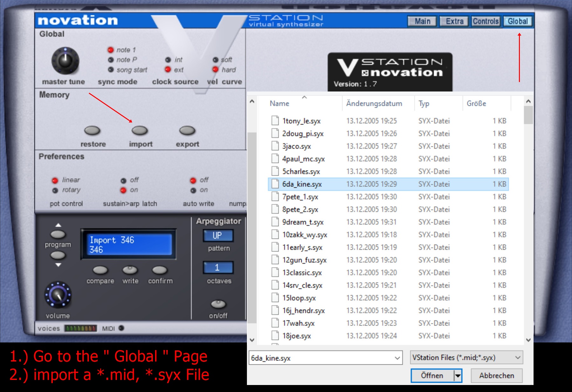The width and height of the screenshot is (572, 392).
Task: Sort files by Name column
Action: click(279, 103)
